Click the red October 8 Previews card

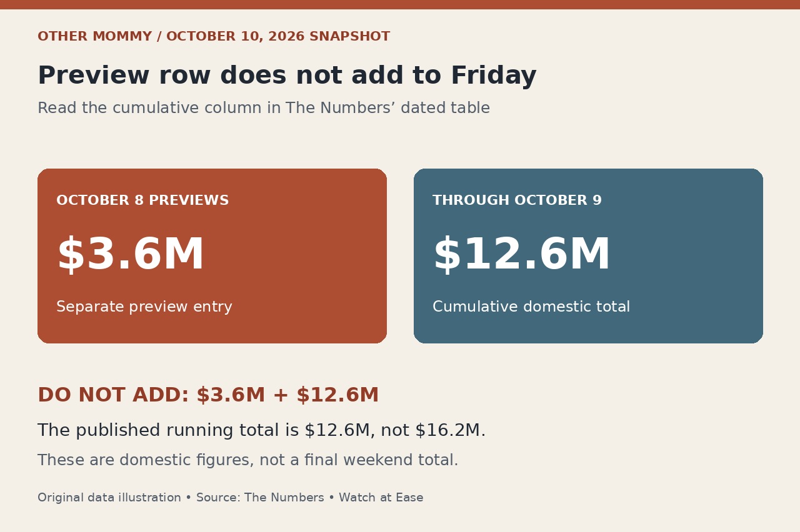(212, 256)
